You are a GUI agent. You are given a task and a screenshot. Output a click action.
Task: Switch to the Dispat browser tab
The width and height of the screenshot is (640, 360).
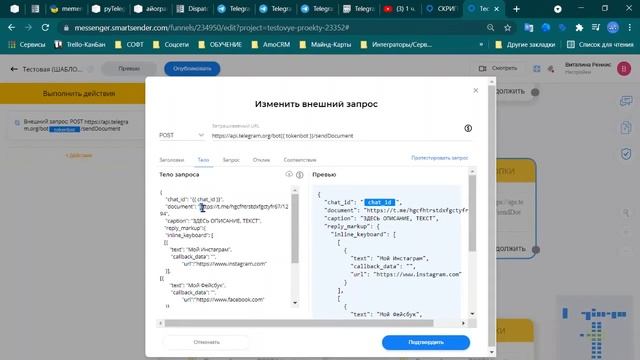tap(192, 9)
